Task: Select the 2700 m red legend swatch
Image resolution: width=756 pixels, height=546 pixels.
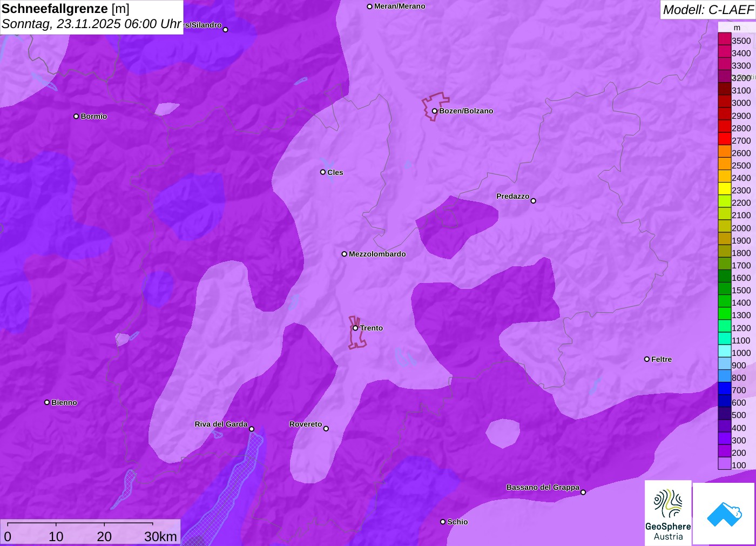Action: [x=724, y=139]
